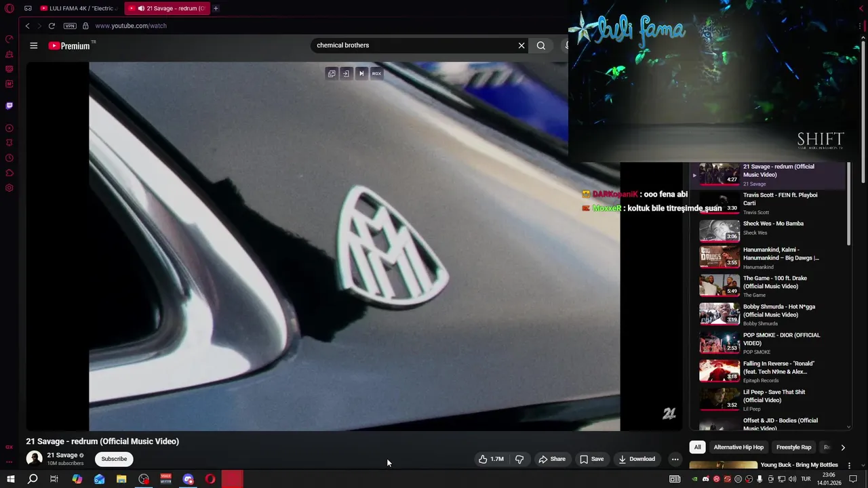
Task: Show more filter chips with arrow
Action: click(x=843, y=447)
